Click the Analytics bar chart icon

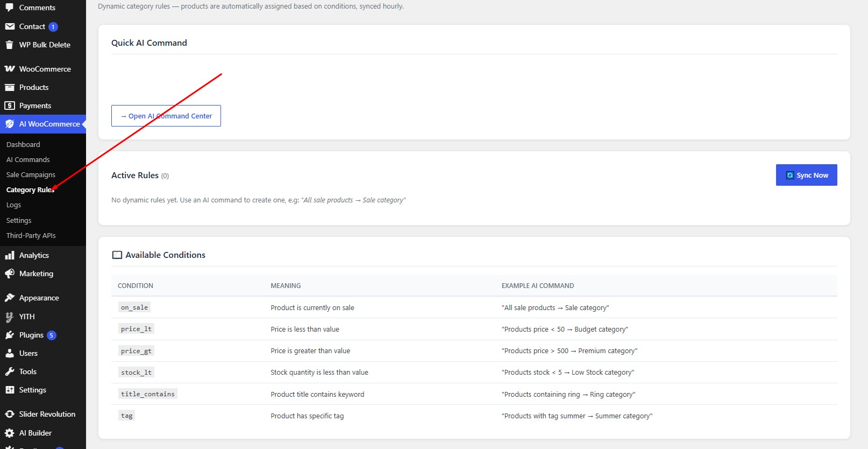tap(10, 255)
